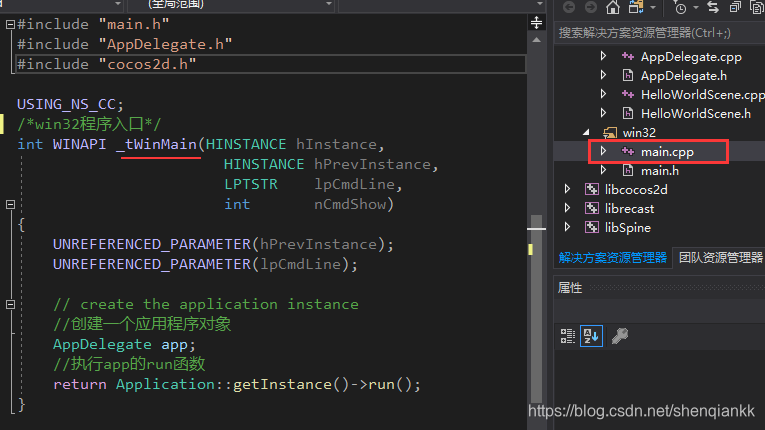Viewport: 765px width, 430px height.
Task: Select the libcocos2d project
Action: (636, 189)
